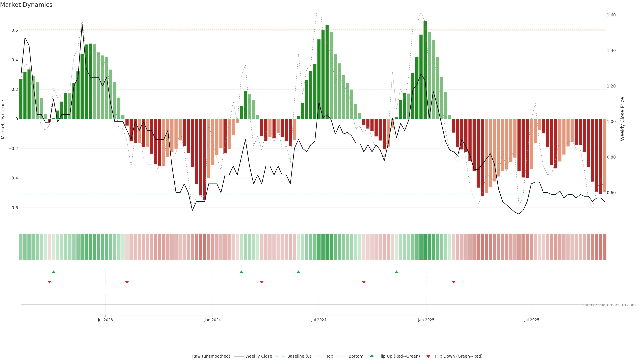Click the Market Dynamics chart title

click(x=26, y=5)
